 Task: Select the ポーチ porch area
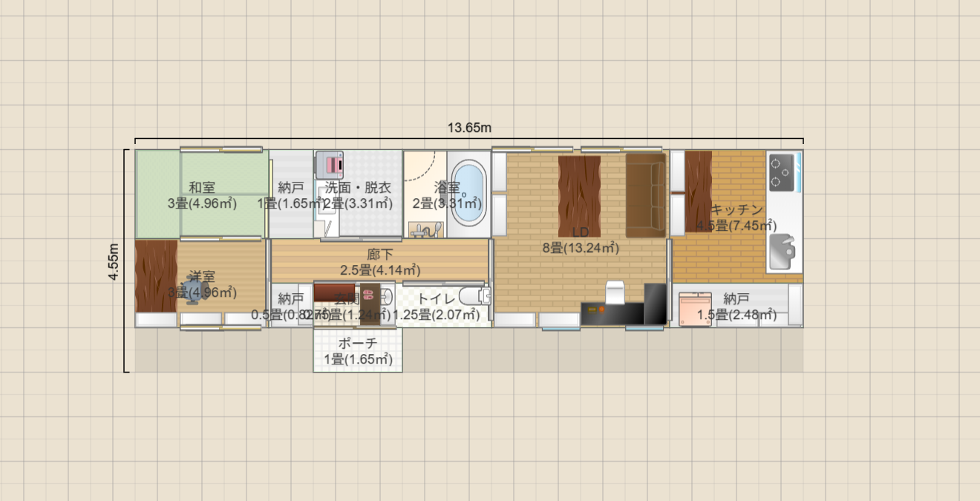(x=357, y=350)
